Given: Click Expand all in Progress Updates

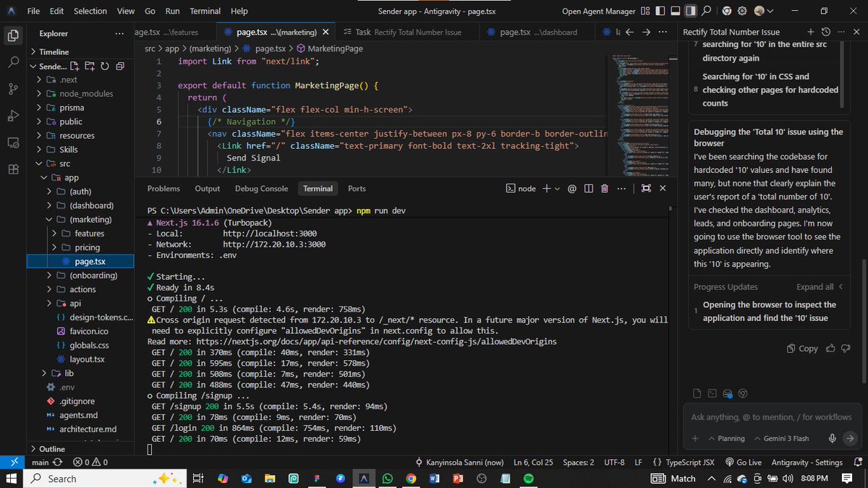Looking at the screenshot, I should 820,287.
